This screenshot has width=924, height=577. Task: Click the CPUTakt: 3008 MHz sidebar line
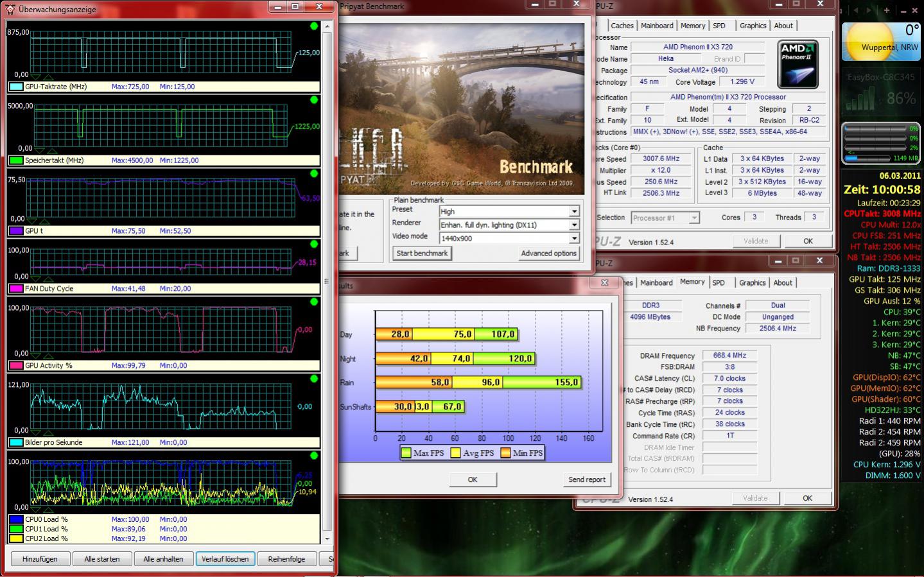[882, 214]
